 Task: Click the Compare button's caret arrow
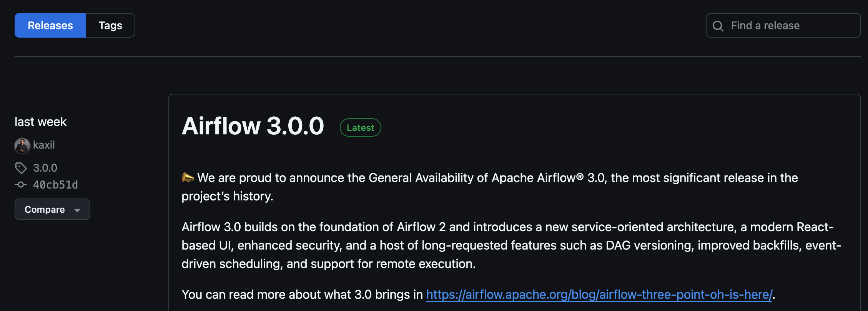pos(77,210)
